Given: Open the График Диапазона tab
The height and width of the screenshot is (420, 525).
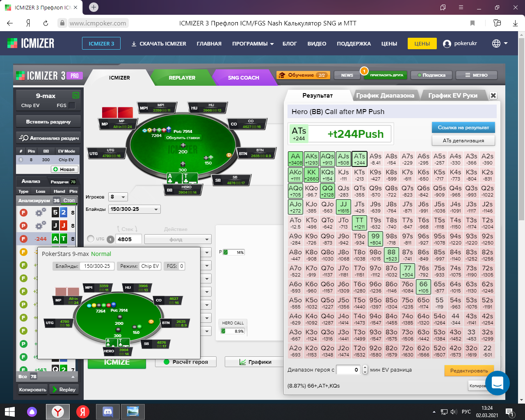Looking at the screenshot, I should (385, 96).
